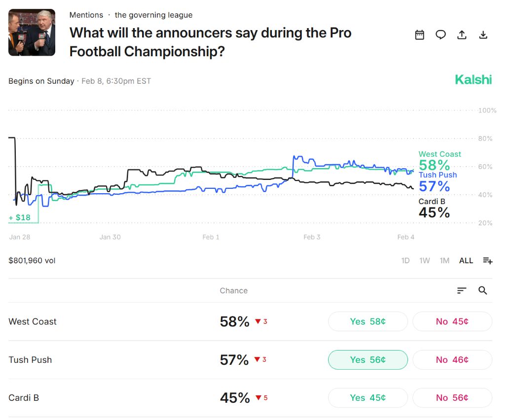Image resolution: width=520 pixels, height=420 pixels.
Task: Choose No 46¢ for Tush Push
Action: click(x=452, y=360)
